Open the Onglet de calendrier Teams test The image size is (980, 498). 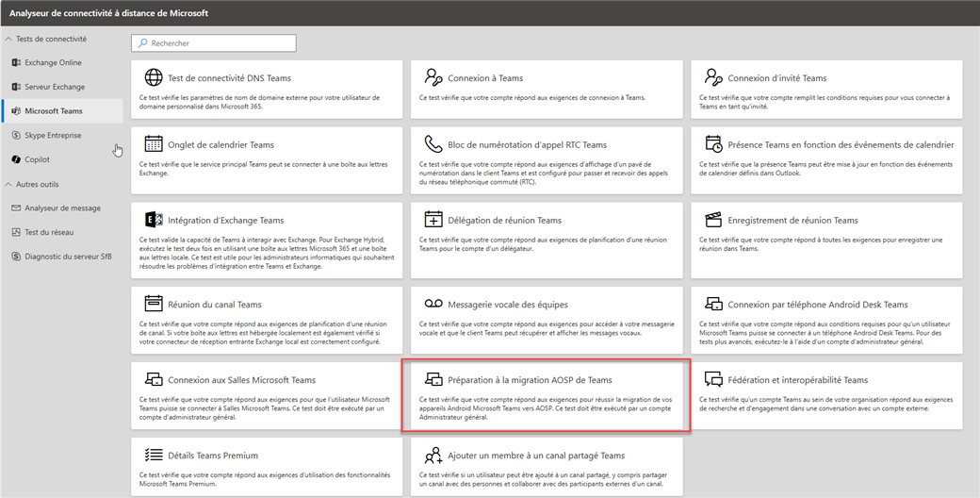click(x=267, y=160)
